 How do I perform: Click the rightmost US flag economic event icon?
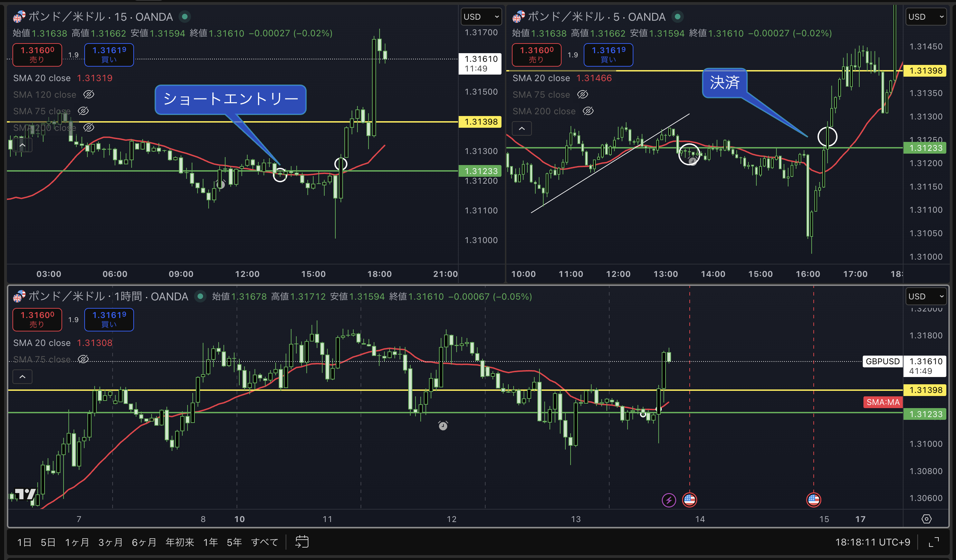(x=813, y=500)
